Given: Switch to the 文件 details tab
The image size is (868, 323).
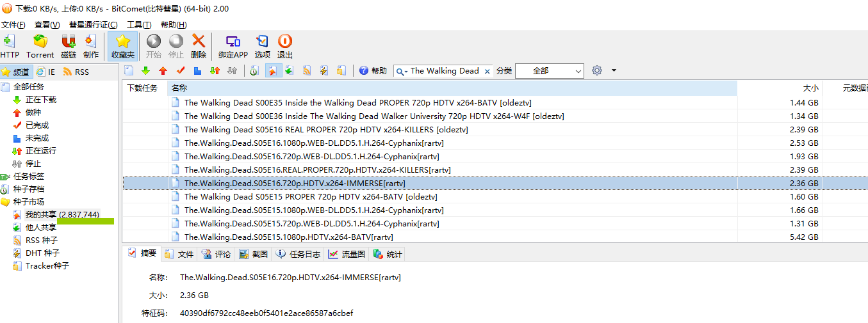Looking at the screenshot, I should [179, 255].
